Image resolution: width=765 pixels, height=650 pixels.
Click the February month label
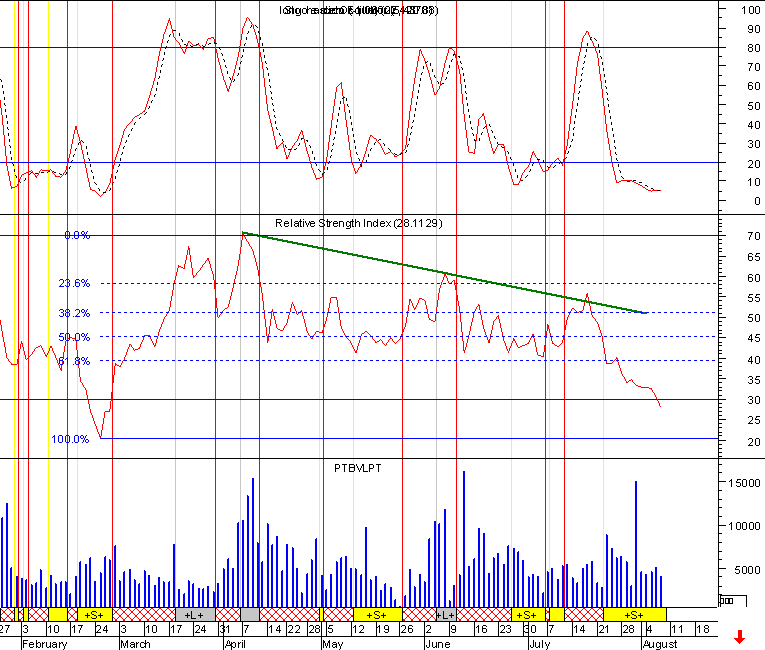(44, 644)
